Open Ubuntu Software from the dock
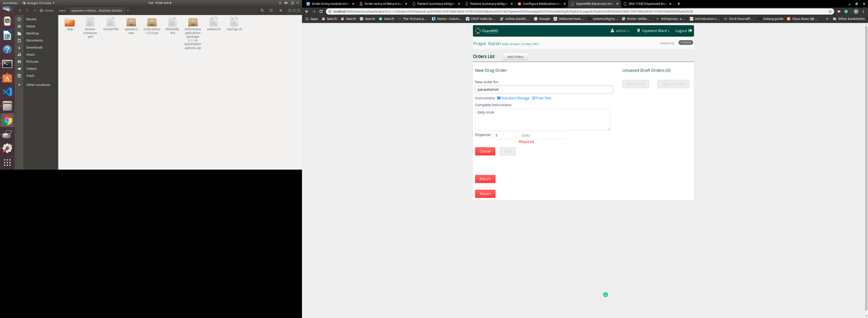The width and height of the screenshot is (868, 318). click(7, 78)
